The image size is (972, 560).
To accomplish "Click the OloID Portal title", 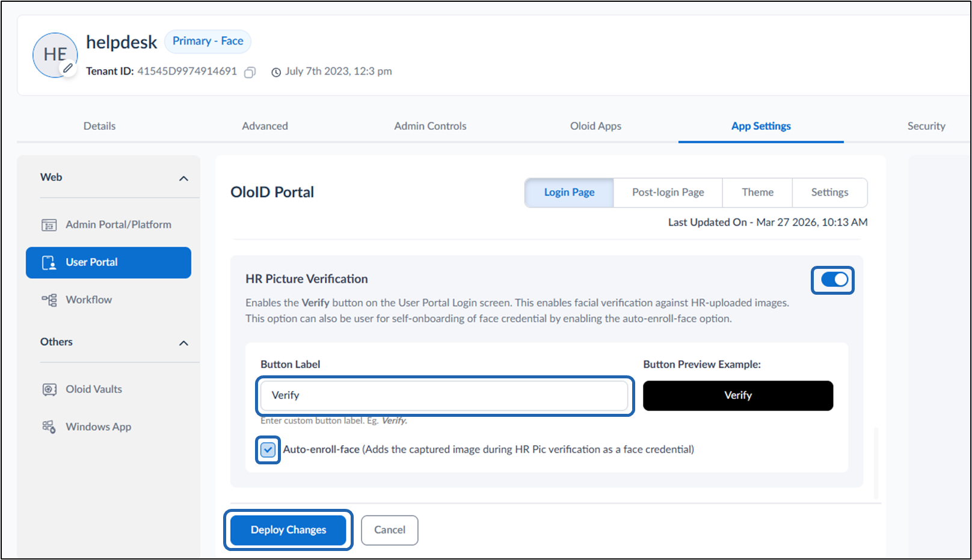I will [x=272, y=192].
